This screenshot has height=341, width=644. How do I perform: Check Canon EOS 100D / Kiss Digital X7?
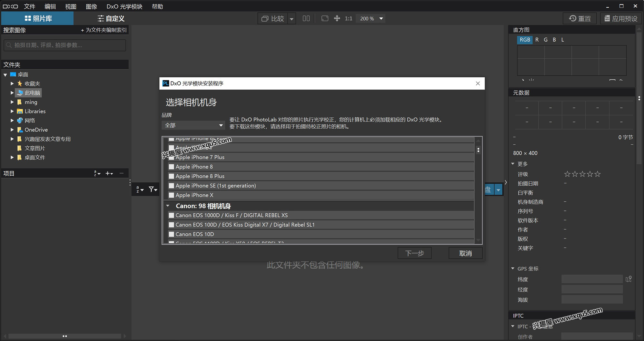coord(172,225)
